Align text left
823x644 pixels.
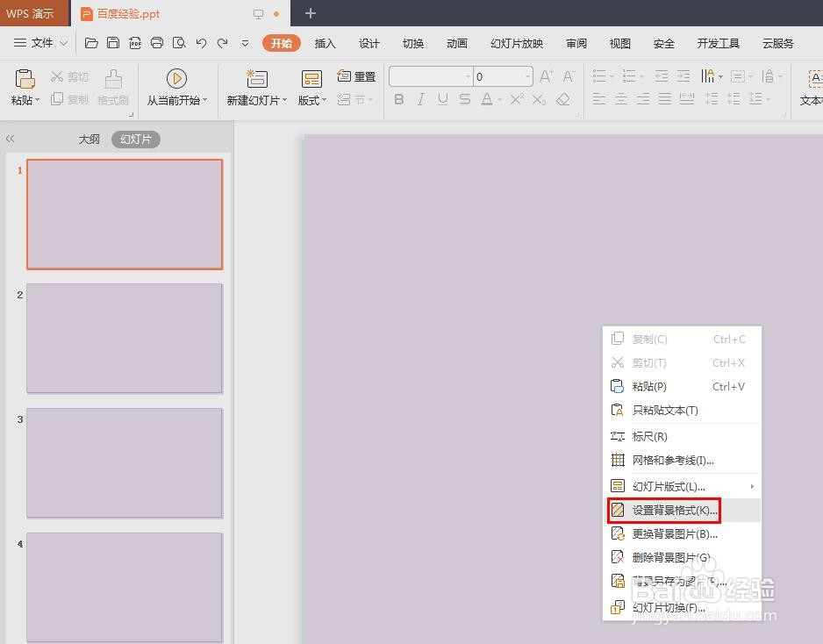(599, 98)
